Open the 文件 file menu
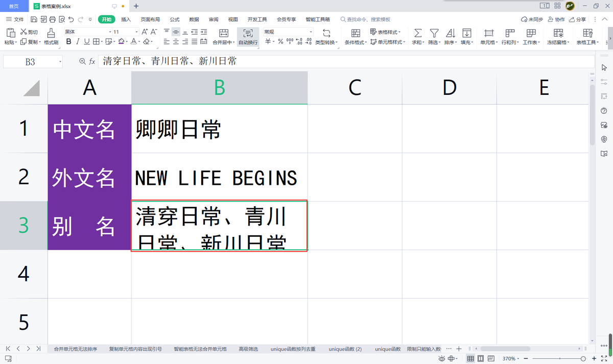The width and height of the screenshot is (613, 364). pos(15,19)
